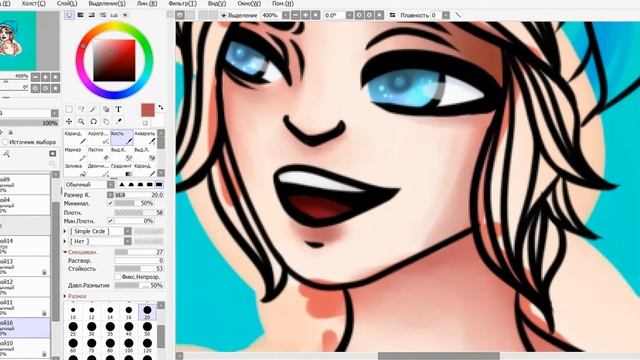Show the color mixer panel icon
The width and height of the screenshot is (640, 360).
click(103, 15)
